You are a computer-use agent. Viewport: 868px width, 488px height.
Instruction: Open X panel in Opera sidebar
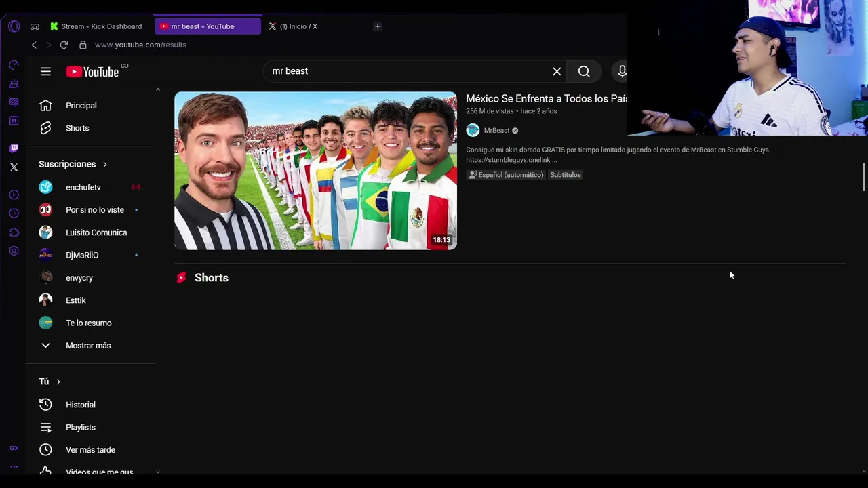click(14, 167)
